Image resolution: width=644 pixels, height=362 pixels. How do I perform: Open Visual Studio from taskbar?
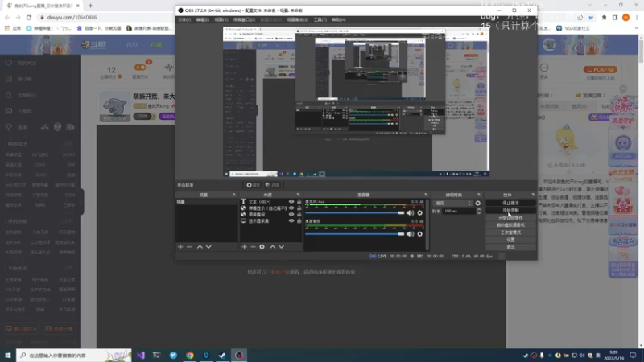[x=140, y=356]
